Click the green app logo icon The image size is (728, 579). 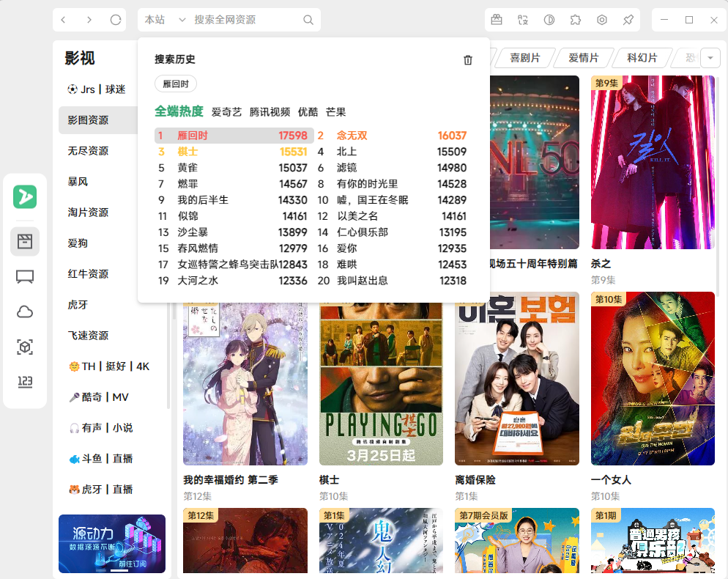click(25, 196)
